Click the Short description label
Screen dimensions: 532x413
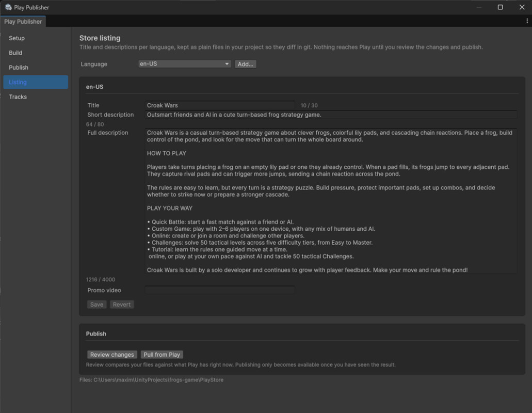110,115
